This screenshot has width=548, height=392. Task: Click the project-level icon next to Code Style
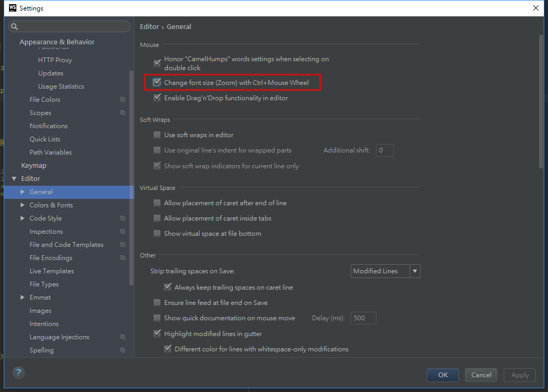pyautogui.click(x=122, y=218)
